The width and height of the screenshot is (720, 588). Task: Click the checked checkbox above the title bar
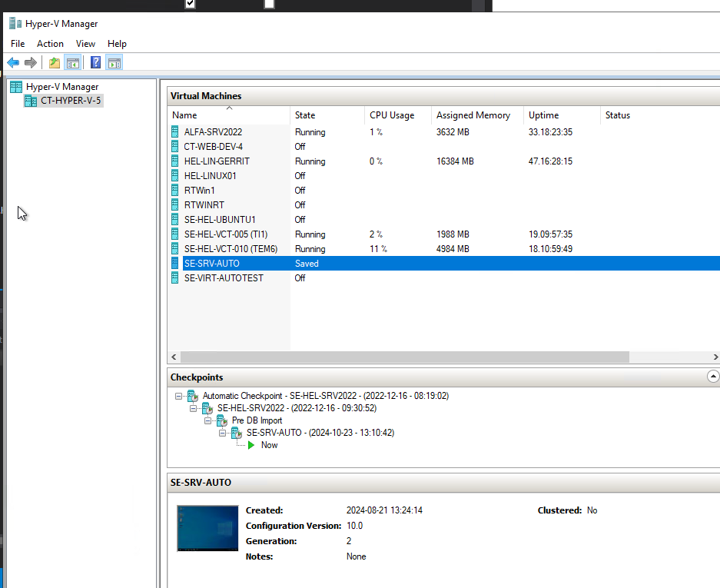pyautogui.click(x=191, y=4)
